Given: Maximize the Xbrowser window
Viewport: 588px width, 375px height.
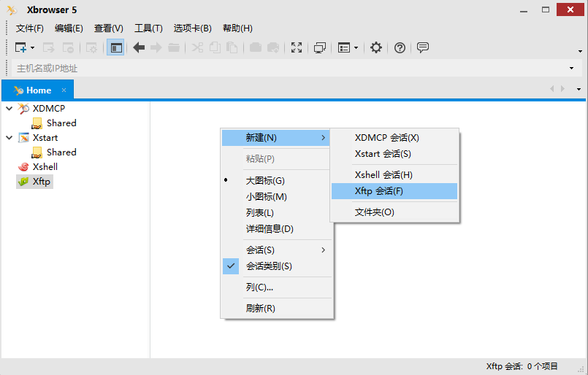Looking at the screenshot, I should click(x=546, y=9).
